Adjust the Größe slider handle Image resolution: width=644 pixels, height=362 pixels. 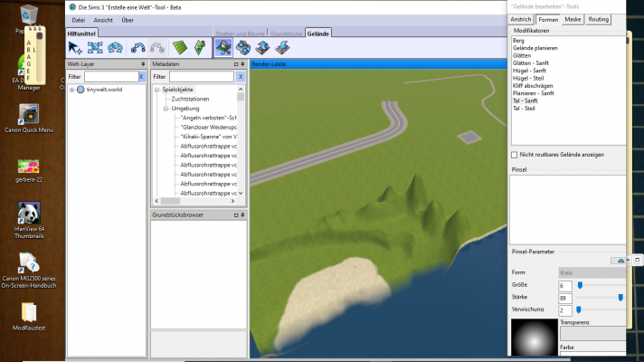pos(580,285)
